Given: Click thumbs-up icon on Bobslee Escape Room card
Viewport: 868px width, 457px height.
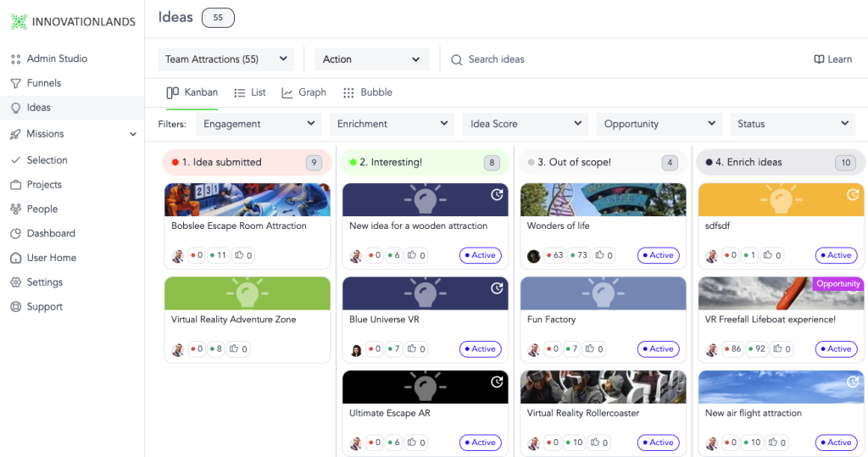Looking at the screenshot, I should [x=239, y=255].
